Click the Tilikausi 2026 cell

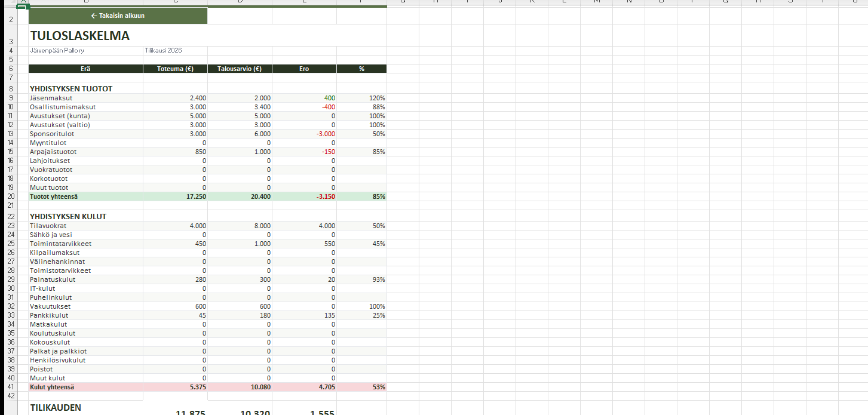[163, 51]
